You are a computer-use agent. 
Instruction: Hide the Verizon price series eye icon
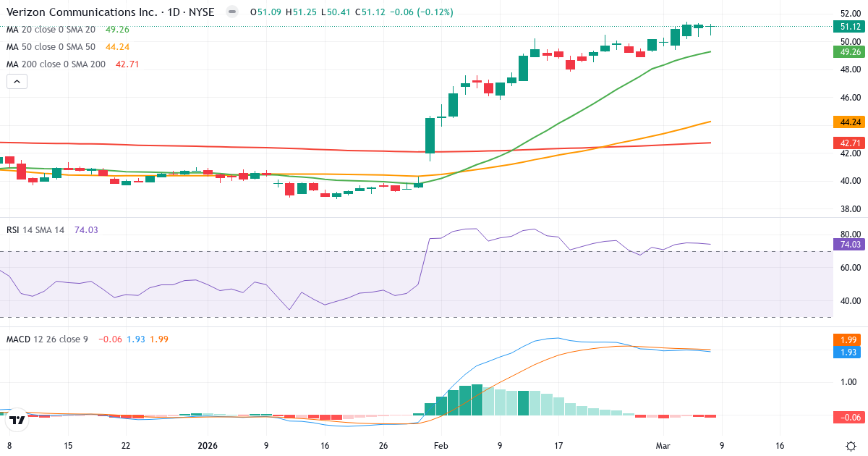click(231, 12)
